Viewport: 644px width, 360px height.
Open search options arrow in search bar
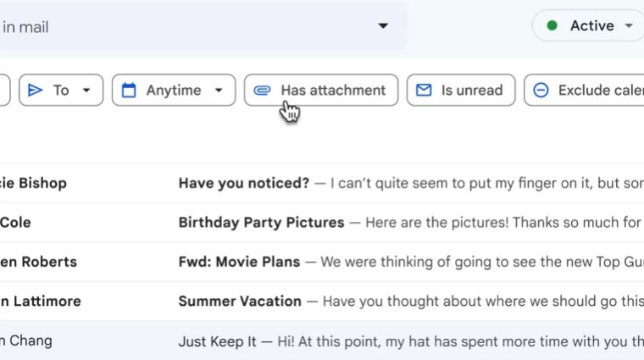[383, 26]
